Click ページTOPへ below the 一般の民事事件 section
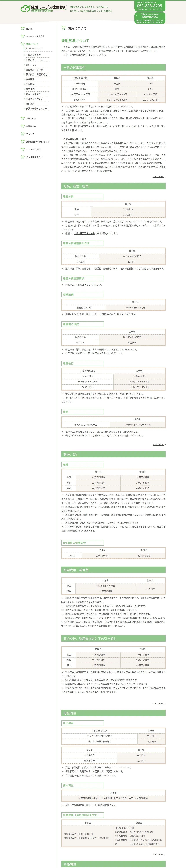 tap(159, 176)
